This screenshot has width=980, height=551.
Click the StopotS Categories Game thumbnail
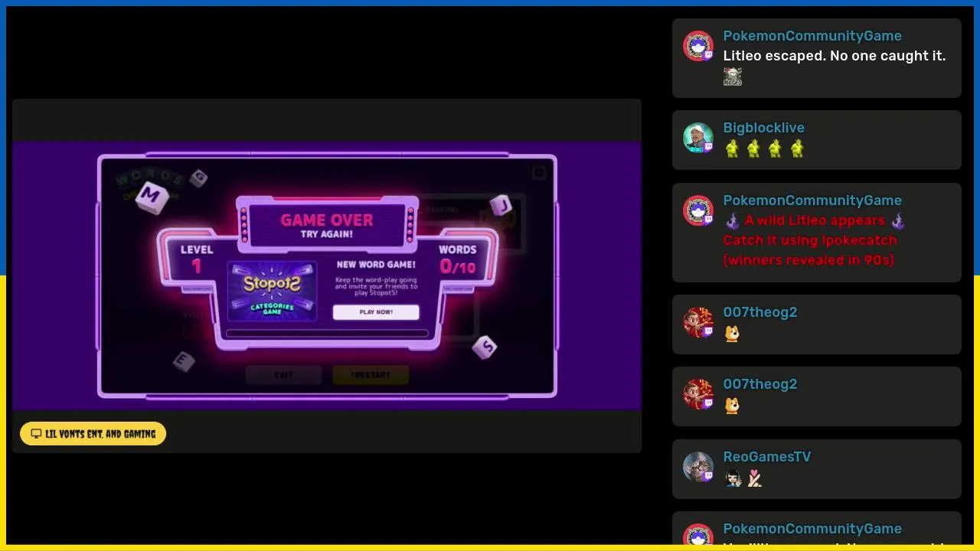(272, 291)
